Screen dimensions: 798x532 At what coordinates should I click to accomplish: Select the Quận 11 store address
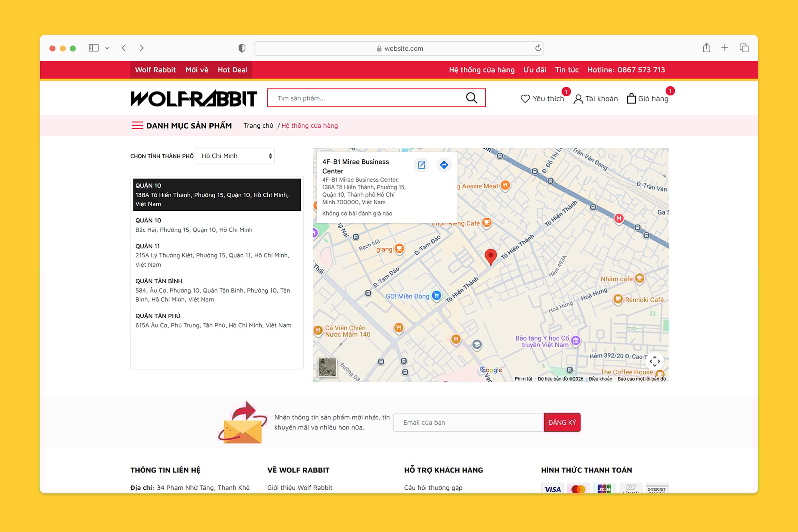point(215,255)
